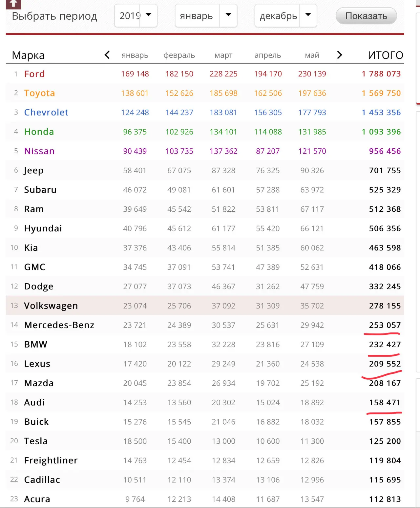Expand the start month январь dropdown
Image resolution: width=420 pixels, height=508 pixels.
tap(206, 16)
